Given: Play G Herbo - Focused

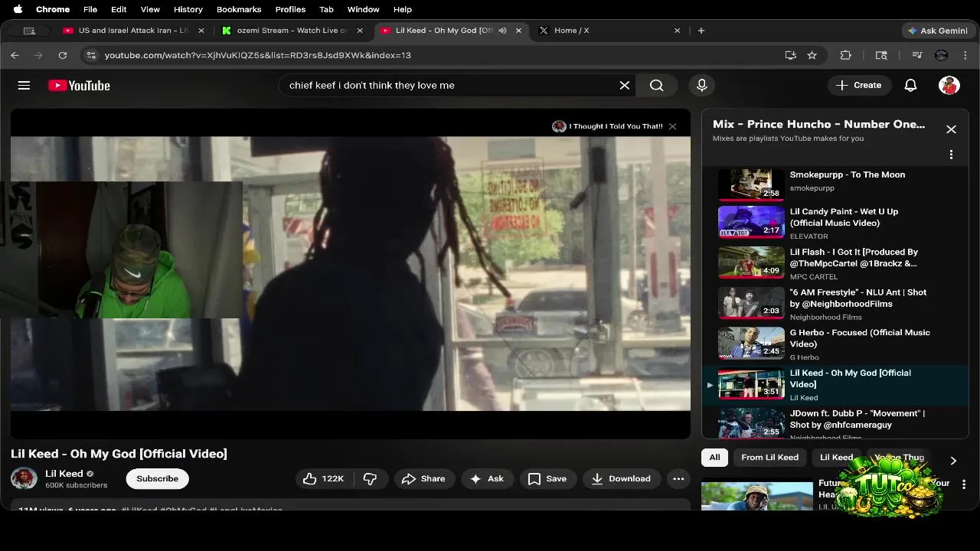Looking at the screenshot, I should coord(835,344).
